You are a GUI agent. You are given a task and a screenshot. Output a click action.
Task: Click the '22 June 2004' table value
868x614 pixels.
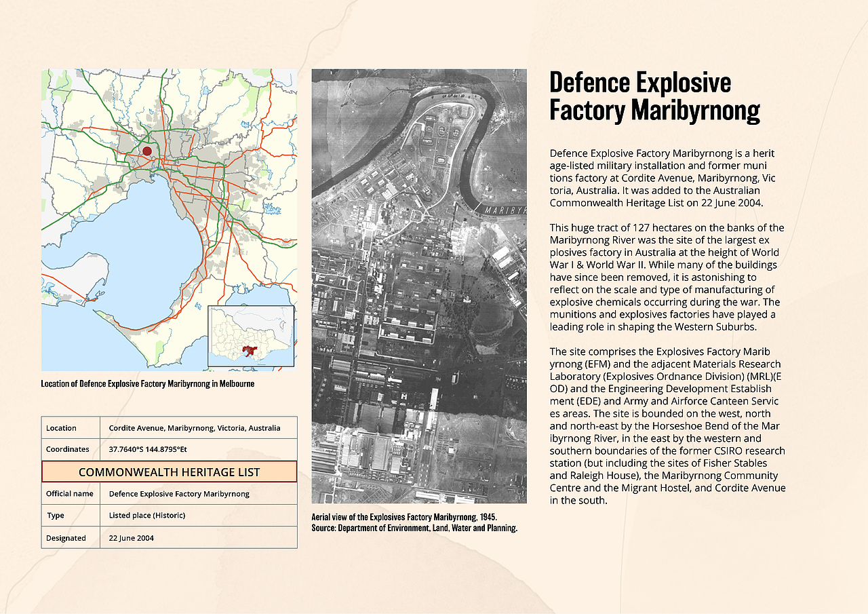tap(132, 538)
